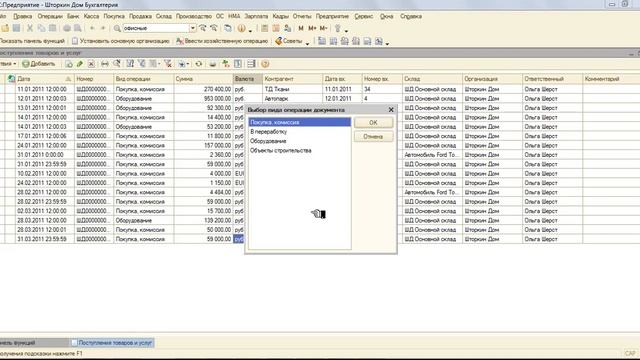Viewport: 640px width, 360px height.
Task: Click Ввести хозяйственную операцию button
Action: click(x=222, y=41)
